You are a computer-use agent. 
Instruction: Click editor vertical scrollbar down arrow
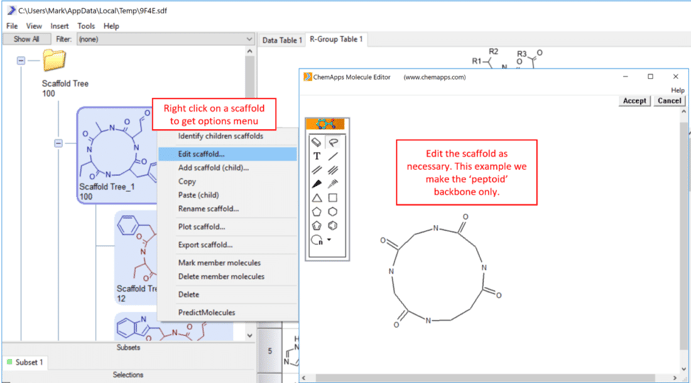(684, 369)
